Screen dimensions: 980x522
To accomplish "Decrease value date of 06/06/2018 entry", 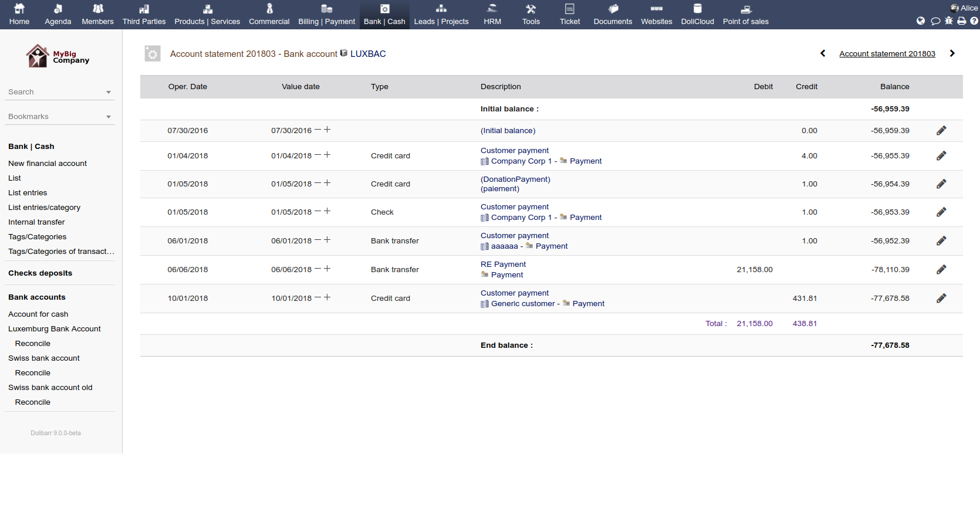I will point(317,269).
